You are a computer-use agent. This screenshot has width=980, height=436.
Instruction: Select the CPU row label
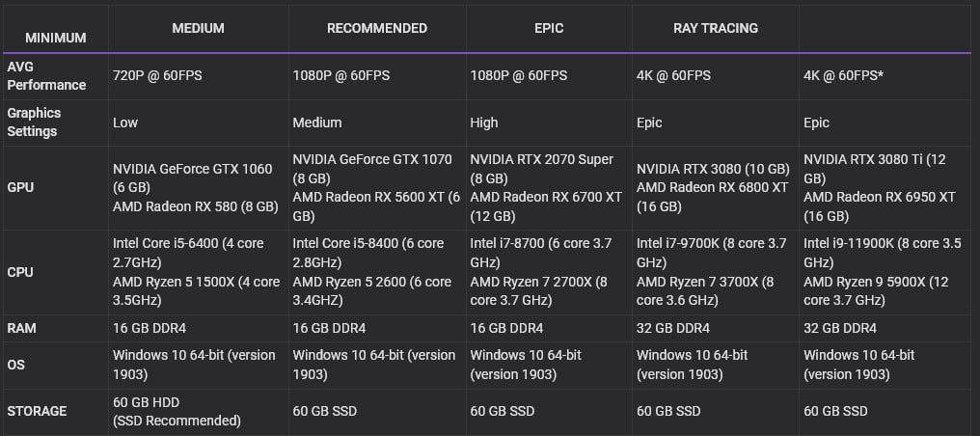point(20,272)
